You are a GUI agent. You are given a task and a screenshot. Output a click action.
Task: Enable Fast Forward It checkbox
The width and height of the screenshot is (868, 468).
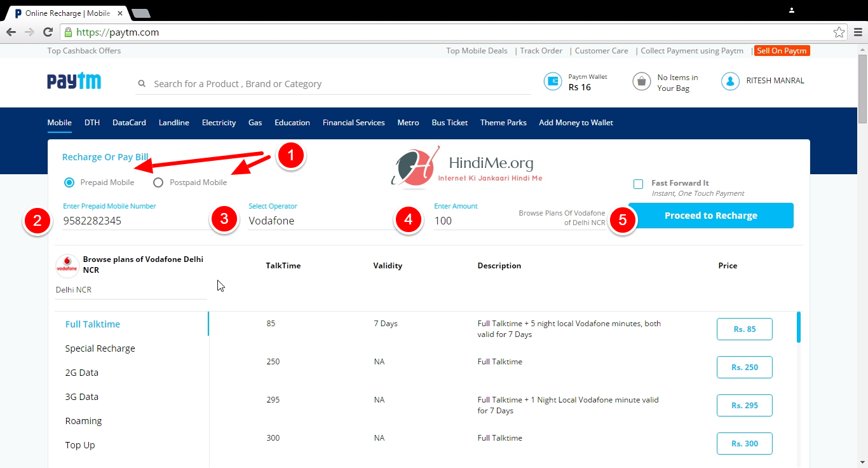[x=639, y=184]
